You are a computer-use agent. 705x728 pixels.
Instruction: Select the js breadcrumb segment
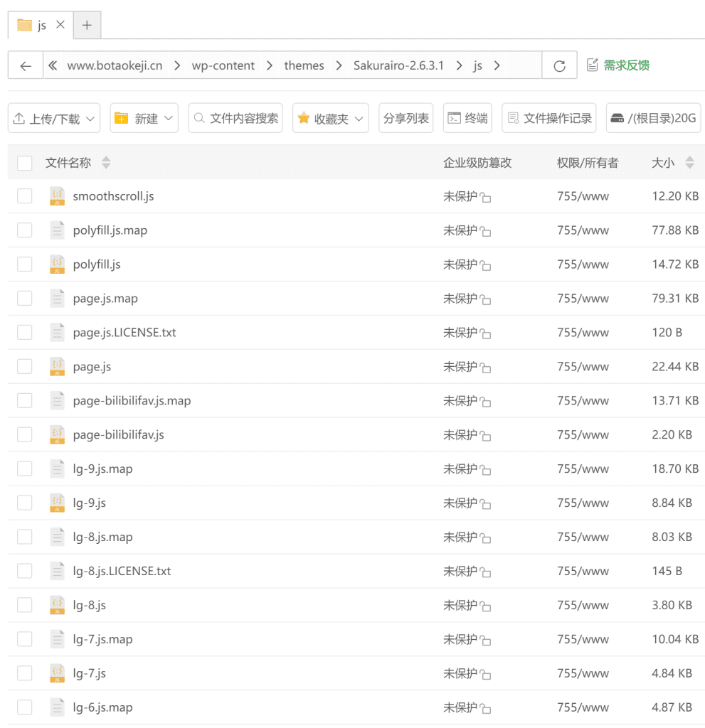pyautogui.click(x=477, y=65)
